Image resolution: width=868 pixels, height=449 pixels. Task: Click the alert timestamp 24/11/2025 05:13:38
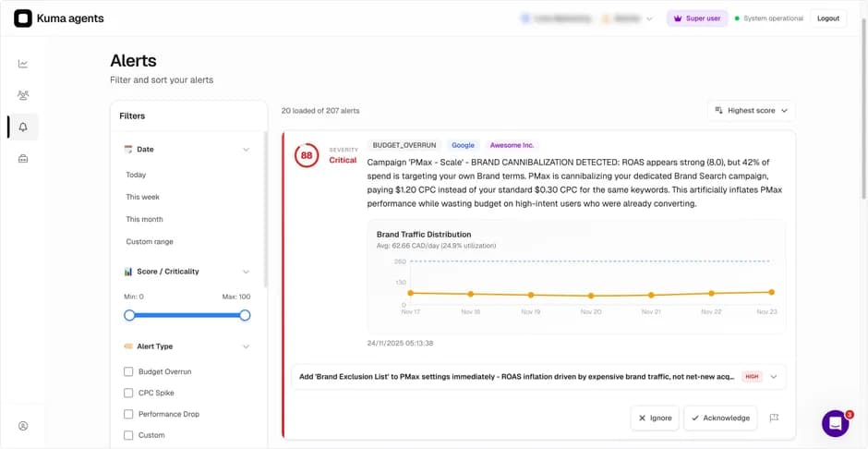click(x=400, y=344)
